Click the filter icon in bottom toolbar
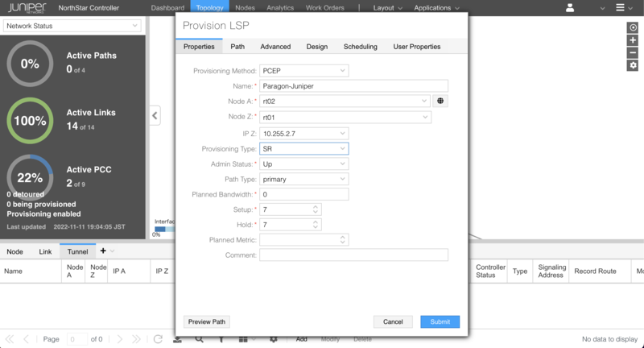The width and height of the screenshot is (644, 348). tap(221, 339)
